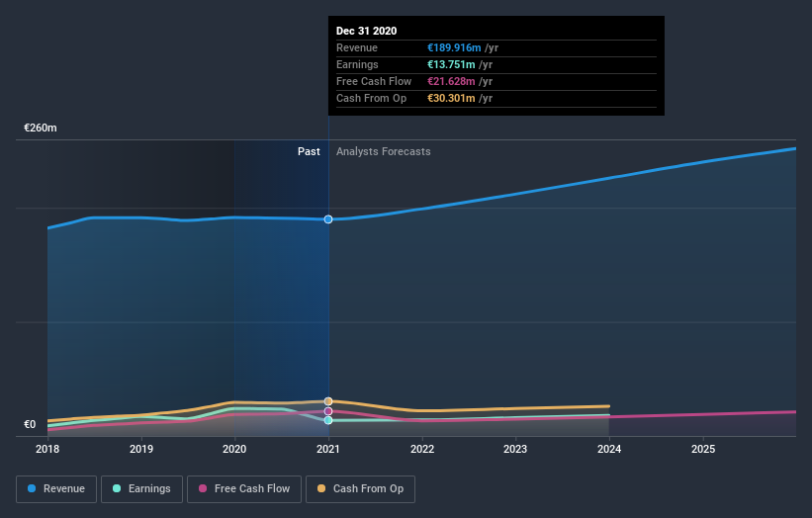Click the €30.301m cash from op value
The image size is (812, 518).
pyautogui.click(x=451, y=98)
